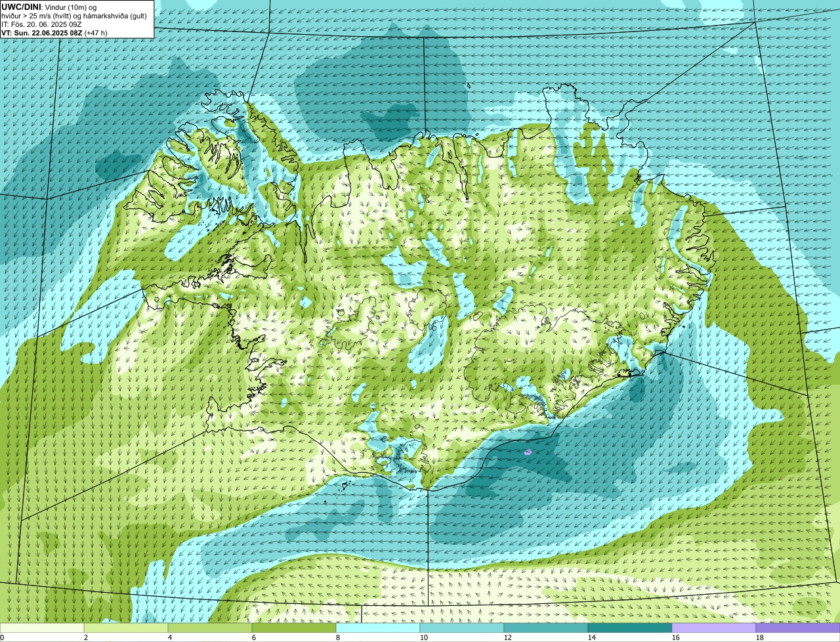840x642 pixels.
Task: Click the "0" label on the color scale
Action: tap(2, 637)
